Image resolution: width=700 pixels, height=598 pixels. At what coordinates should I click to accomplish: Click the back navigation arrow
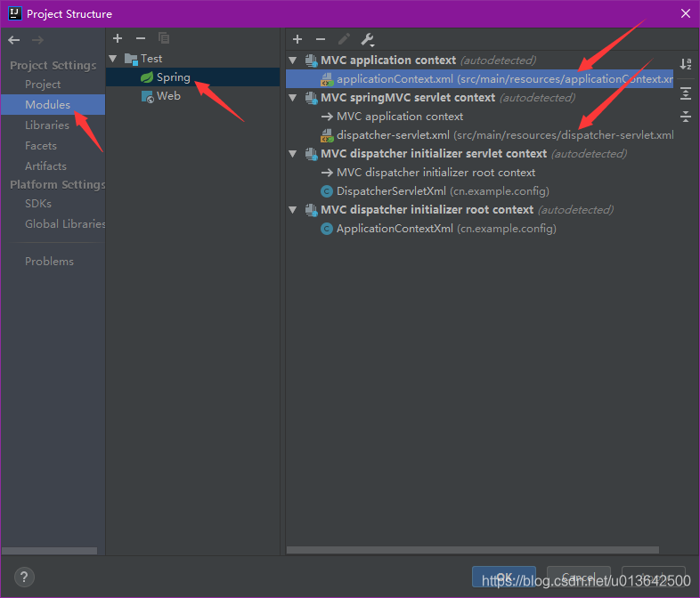[14, 40]
